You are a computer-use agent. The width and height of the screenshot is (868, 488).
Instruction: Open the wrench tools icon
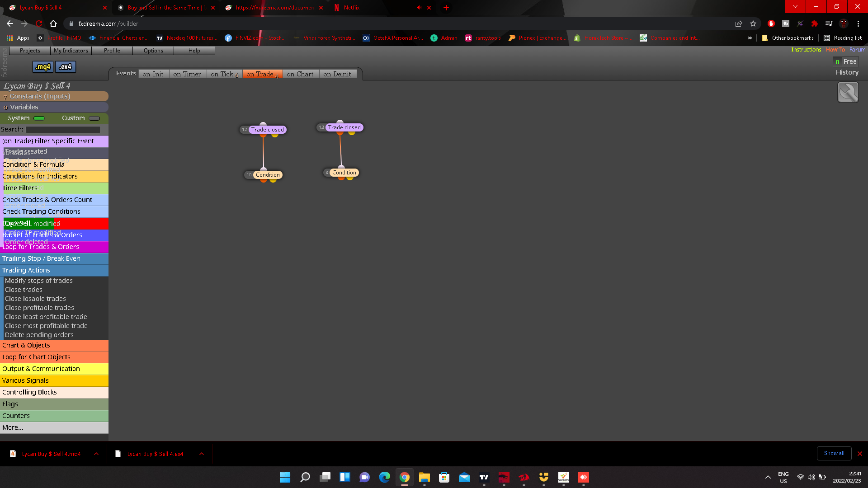point(848,92)
